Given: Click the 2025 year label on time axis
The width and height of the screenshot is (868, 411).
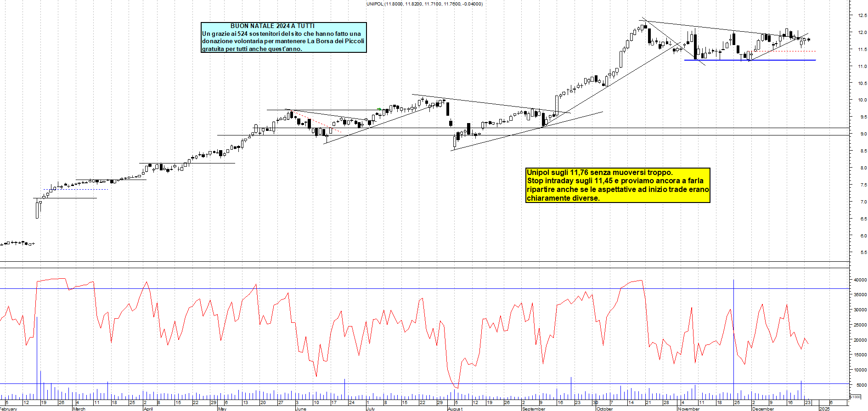Looking at the screenshot, I should [824, 409].
